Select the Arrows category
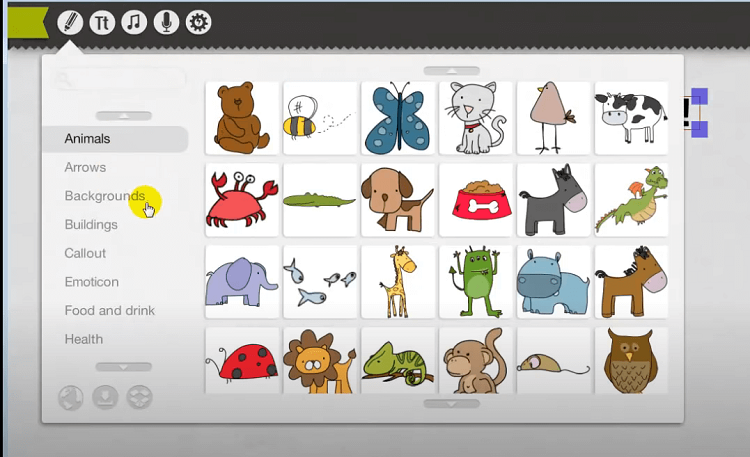Image resolution: width=750 pixels, height=457 pixels. [x=85, y=167]
